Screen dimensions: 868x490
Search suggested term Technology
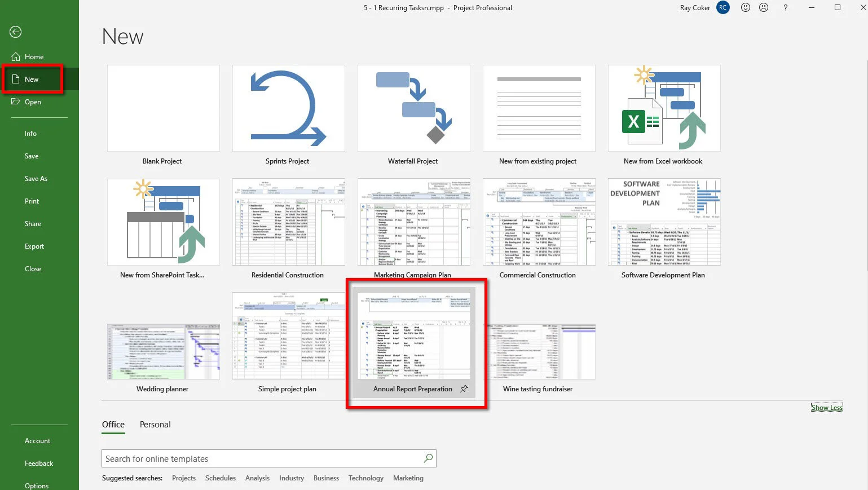(366, 478)
